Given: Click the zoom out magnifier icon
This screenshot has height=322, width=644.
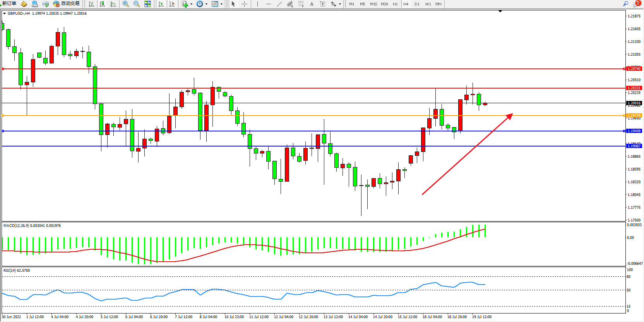Looking at the screenshot, I should (x=136, y=4).
